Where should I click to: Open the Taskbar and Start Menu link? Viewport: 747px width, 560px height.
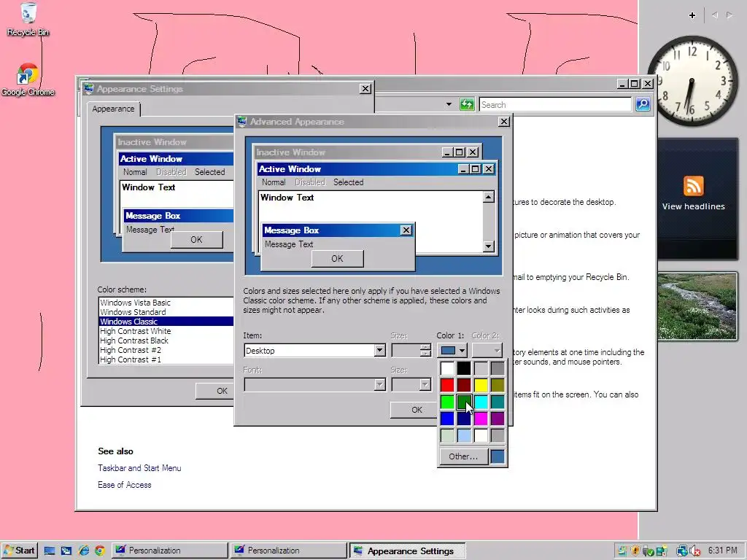(139, 468)
